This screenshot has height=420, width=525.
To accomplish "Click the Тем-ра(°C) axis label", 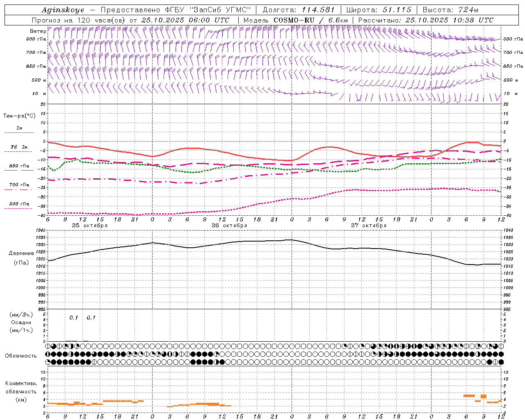I will (x=19, y=116).
